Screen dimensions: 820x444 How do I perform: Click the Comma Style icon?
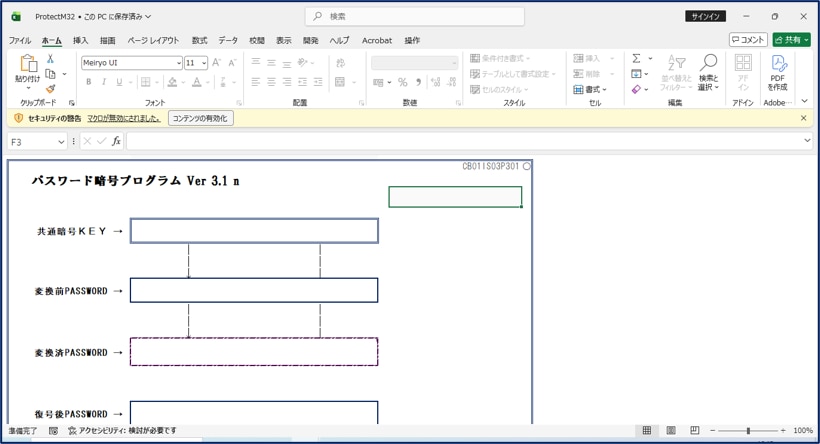tap(418, 82)
